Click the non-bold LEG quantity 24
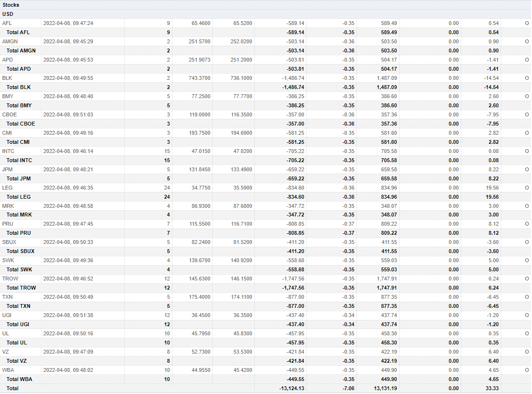 point(167,188)
